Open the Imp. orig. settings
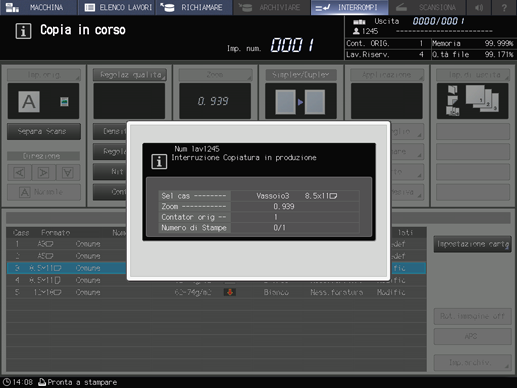 pos(44,75)
